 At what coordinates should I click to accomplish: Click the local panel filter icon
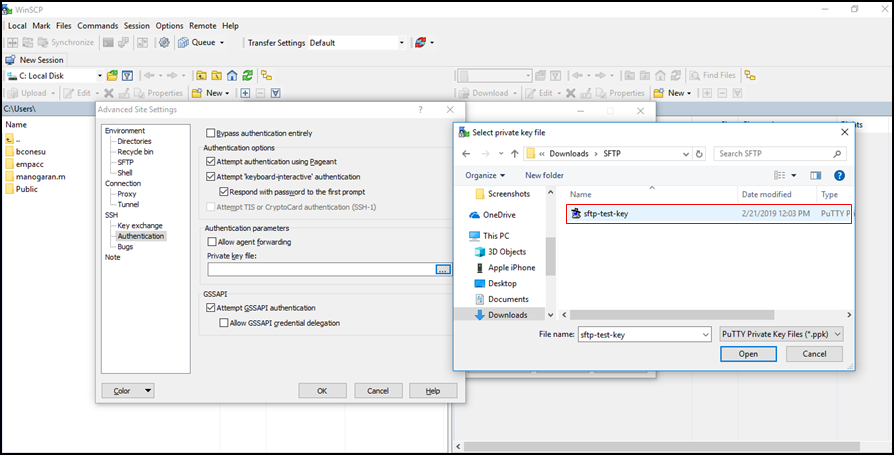coord(128,75)
